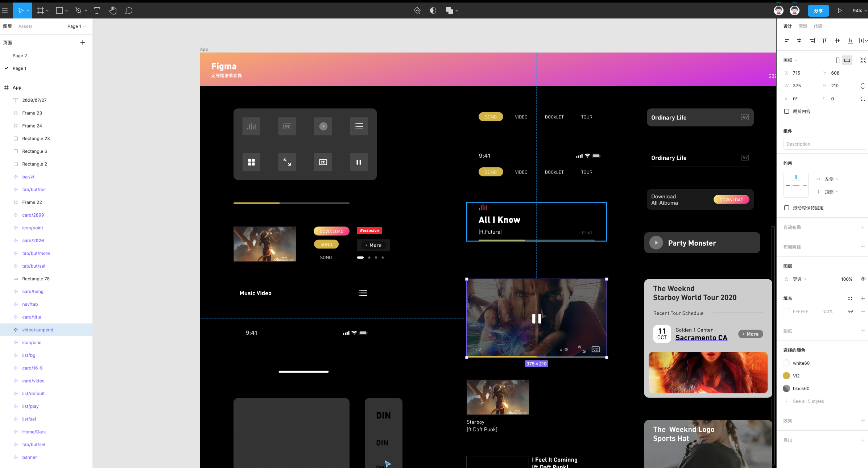Open the 穿透 blend mode dropdown
868x468 pixels.
click(x=799, y=279)
